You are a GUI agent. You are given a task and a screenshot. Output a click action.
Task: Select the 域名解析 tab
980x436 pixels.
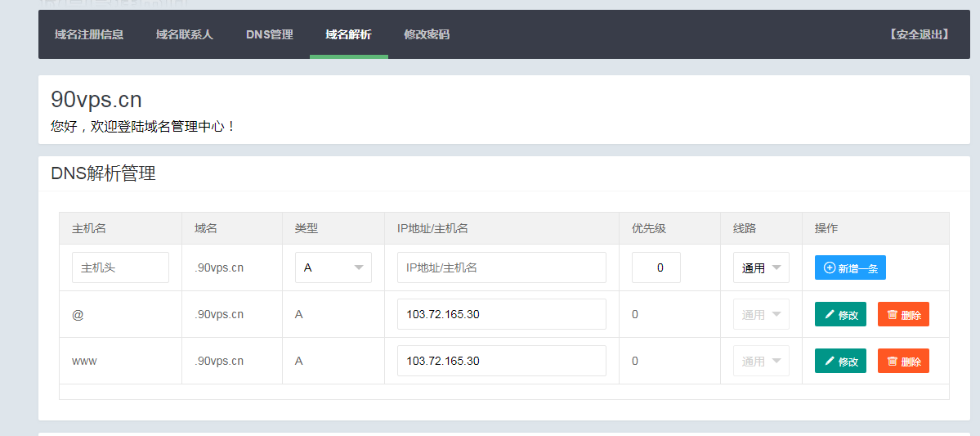[348, 34]
